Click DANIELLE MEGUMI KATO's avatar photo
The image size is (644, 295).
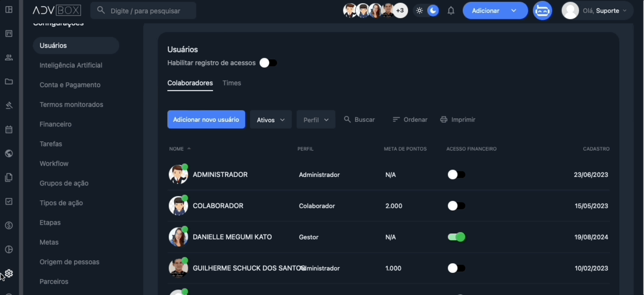tap(178, 237)
